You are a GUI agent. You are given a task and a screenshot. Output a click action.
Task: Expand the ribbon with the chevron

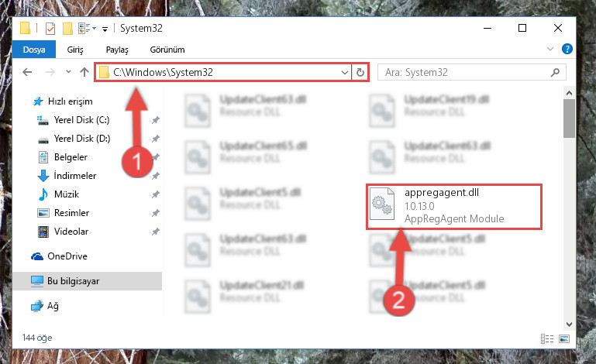(x=549, y=49)
